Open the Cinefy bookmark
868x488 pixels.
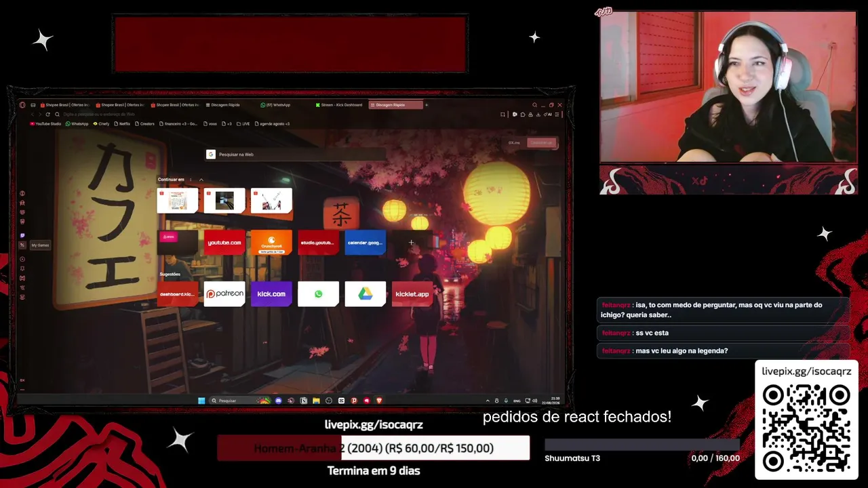click(102, 124)
